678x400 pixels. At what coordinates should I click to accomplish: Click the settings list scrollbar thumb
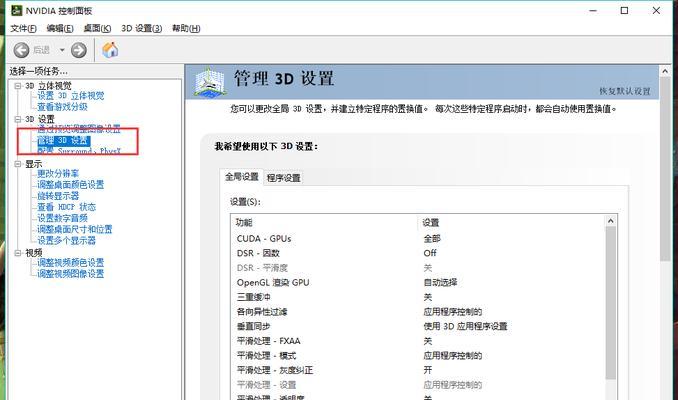[x=611, y=303]
